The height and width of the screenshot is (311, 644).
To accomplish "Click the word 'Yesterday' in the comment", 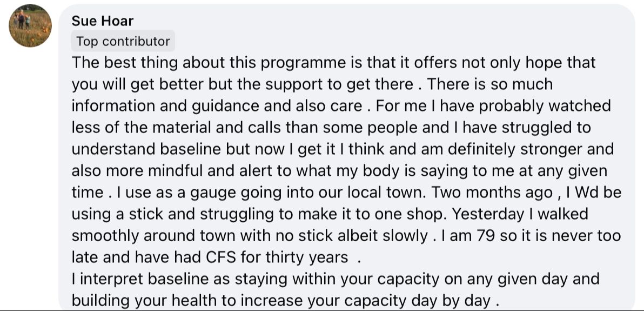I will (488, 214).
